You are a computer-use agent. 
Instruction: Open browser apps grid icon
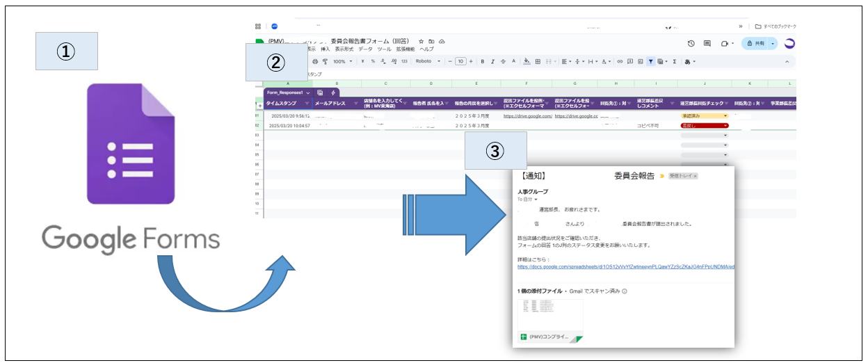[259, 26]
